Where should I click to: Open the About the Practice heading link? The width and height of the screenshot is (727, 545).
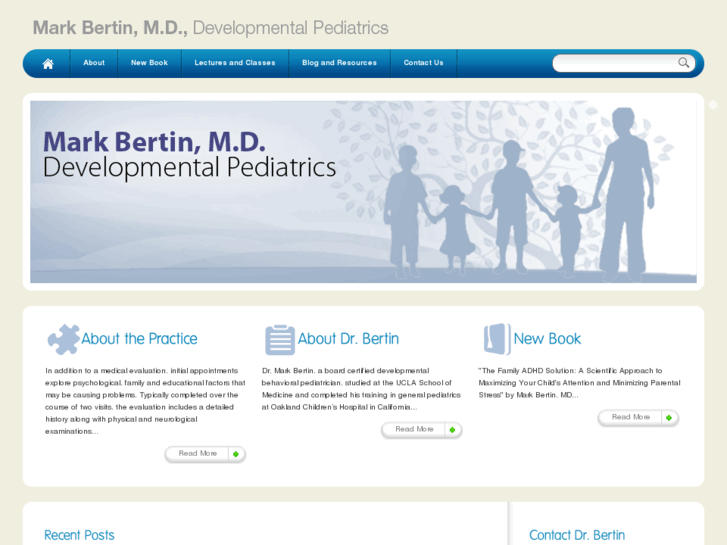(139, 339)
